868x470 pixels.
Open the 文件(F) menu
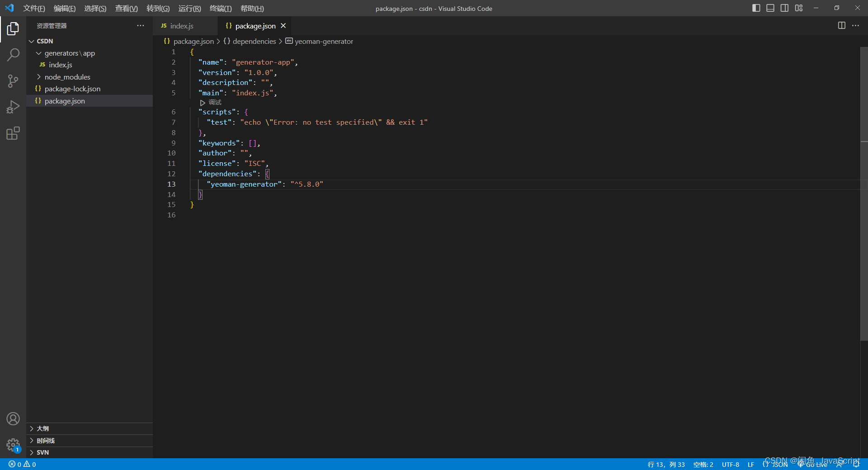[x=34, y=9]
